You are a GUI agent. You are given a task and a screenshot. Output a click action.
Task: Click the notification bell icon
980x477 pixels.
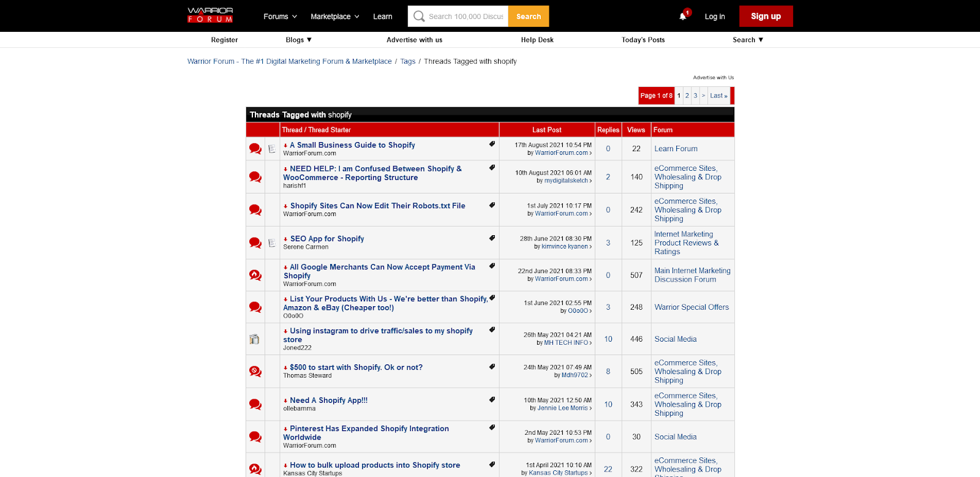(x=683, y=17)
